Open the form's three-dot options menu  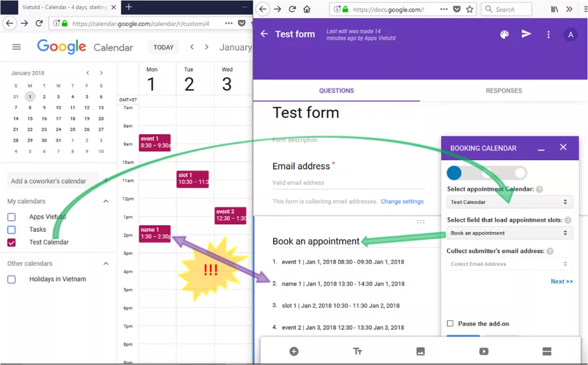[x=548, y=34]
